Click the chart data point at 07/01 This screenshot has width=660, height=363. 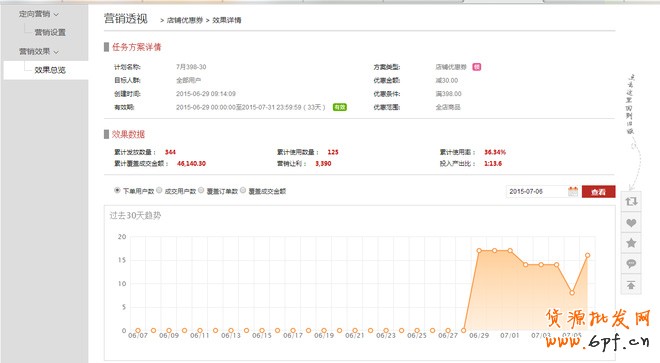click(510, 251)
